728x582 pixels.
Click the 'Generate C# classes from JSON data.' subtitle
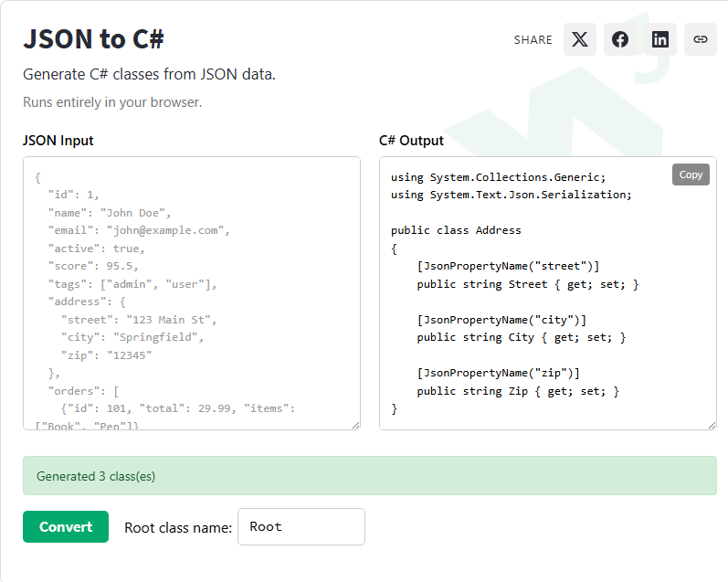(149, 74)
